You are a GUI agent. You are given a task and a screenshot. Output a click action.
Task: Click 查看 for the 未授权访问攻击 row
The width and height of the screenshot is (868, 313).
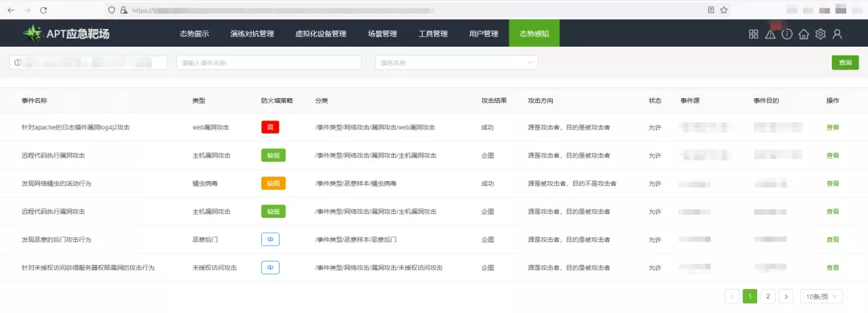[x=833, y=268]
